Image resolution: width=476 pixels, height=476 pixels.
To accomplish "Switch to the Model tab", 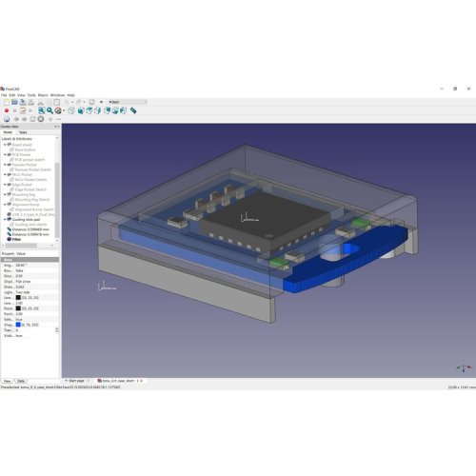I will 8,132.
